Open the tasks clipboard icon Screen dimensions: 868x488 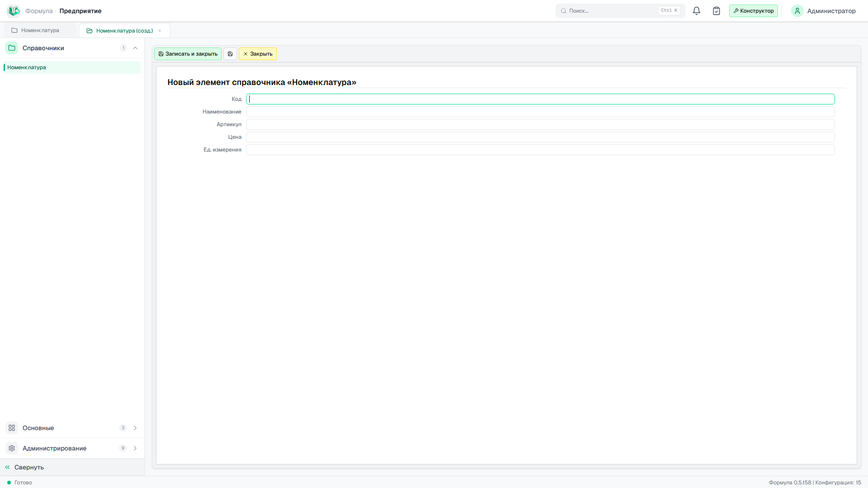click(x=716, y=11)
